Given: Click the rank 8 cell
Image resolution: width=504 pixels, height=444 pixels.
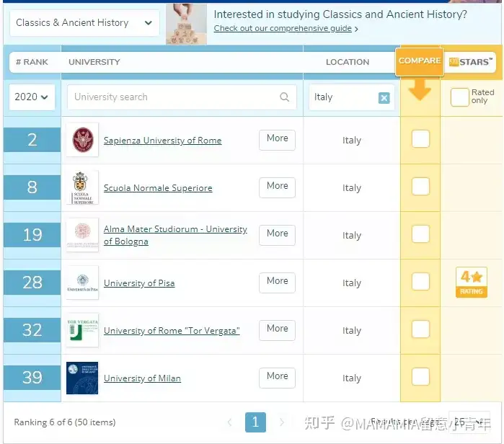Looking at the screenshot, I should click(x=32, y=187).
